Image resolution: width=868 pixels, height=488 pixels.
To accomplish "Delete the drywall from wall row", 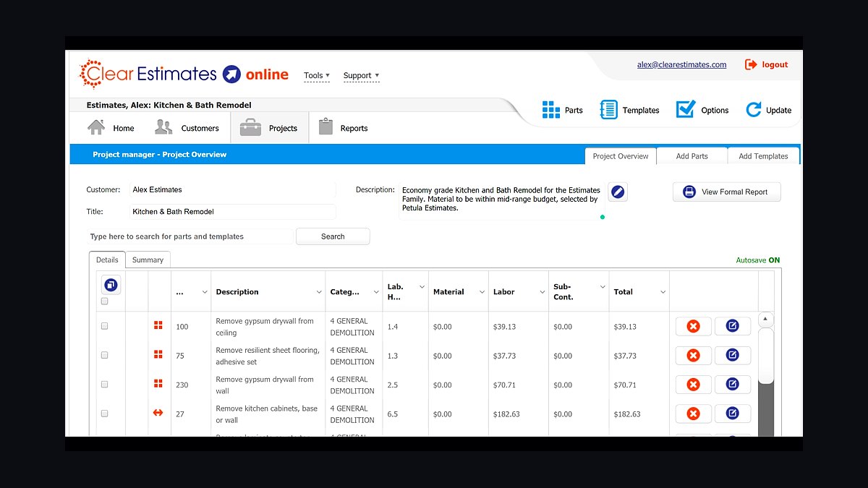I will (x=693, y=385).
